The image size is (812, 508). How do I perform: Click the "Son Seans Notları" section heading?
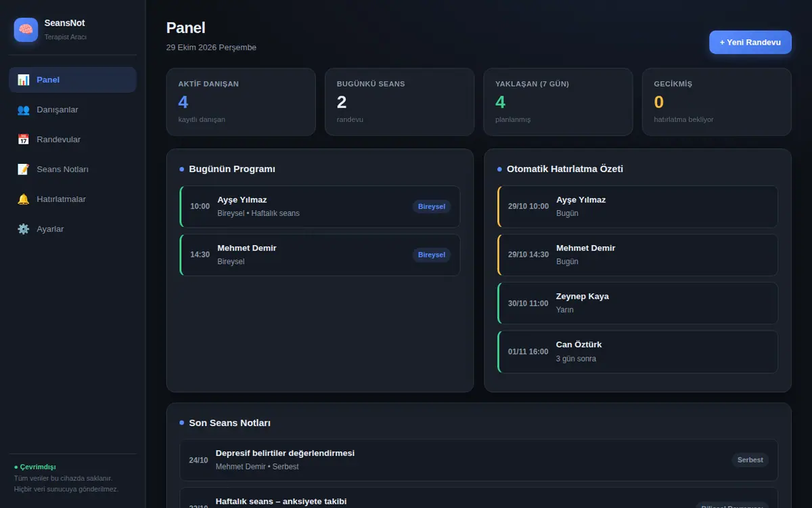230,423
